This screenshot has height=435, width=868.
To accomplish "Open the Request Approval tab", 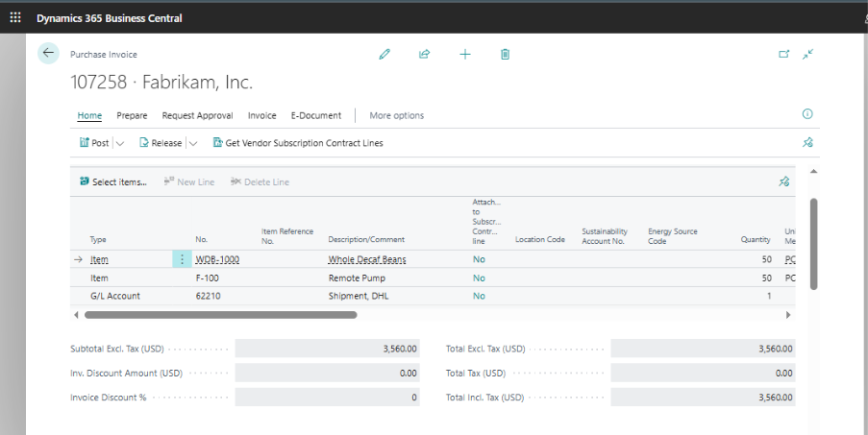I will [x=197, y=115].
